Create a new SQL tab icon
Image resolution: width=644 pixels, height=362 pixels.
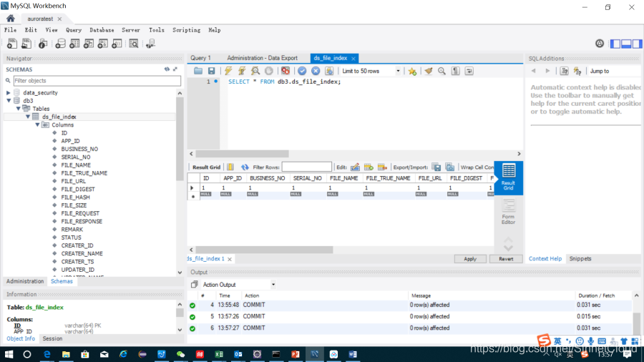(x=12, y=44)
